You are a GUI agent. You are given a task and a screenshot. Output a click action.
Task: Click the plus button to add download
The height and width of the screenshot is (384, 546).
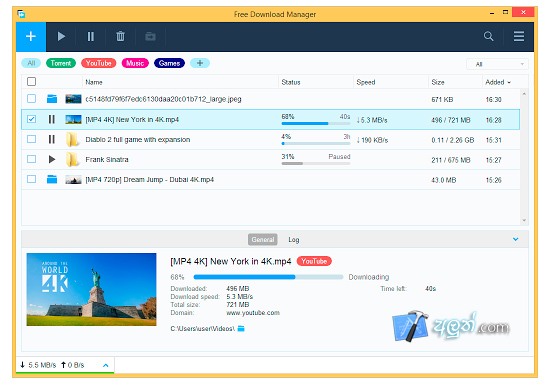click(x=31, y=37)
